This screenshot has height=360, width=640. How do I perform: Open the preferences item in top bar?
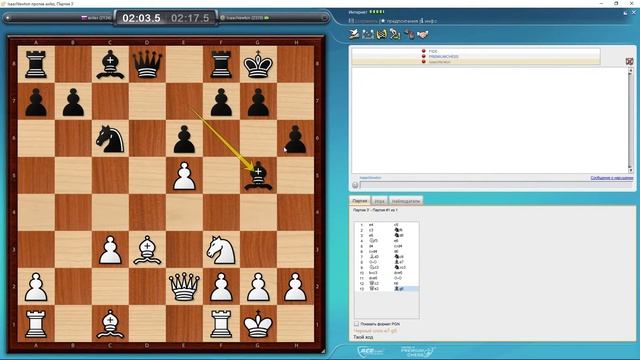click(x=399, y=21)
